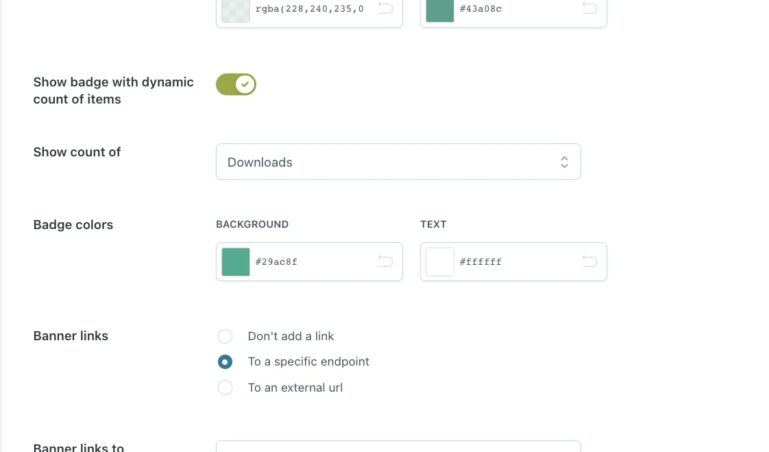This screenshot has height=452, width=769.
Task: Open the white badge text color swatch
Action: click(x=440, y=262)
